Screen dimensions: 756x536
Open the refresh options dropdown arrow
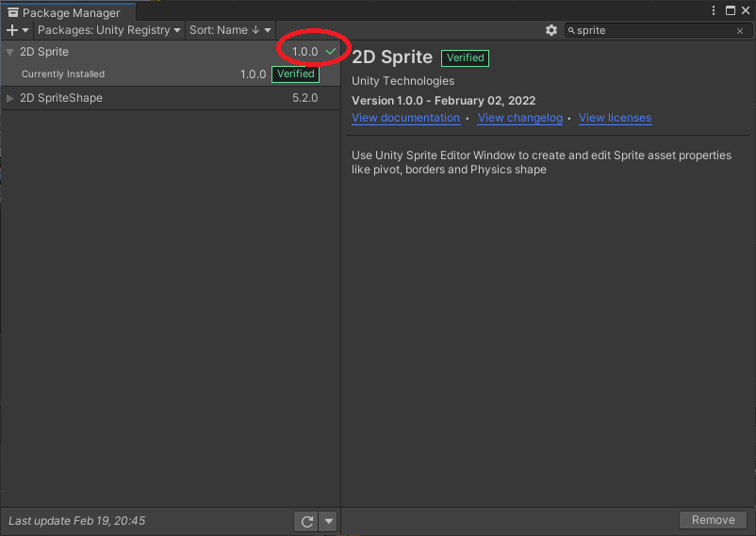[x=329, y=521]
